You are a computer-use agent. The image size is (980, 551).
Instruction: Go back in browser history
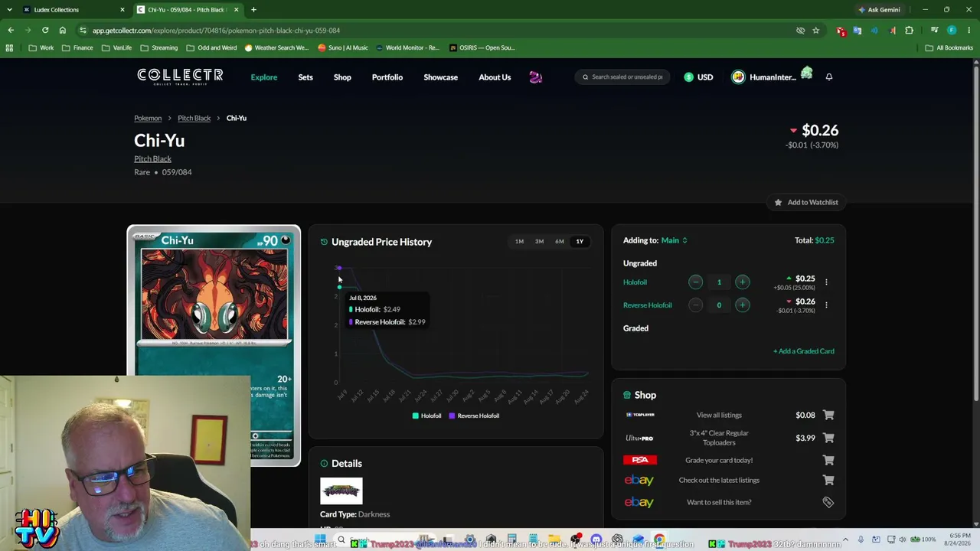pos(11,31)
